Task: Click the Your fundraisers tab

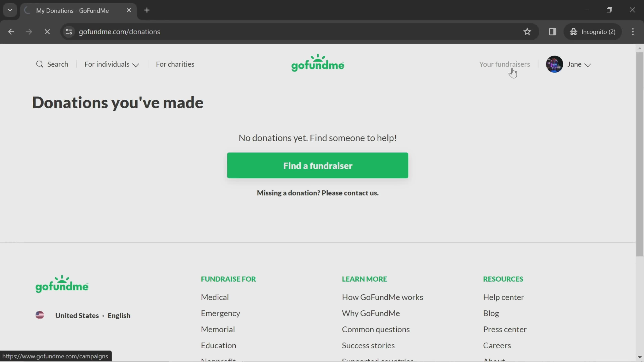Action: (x=505, y=64)
